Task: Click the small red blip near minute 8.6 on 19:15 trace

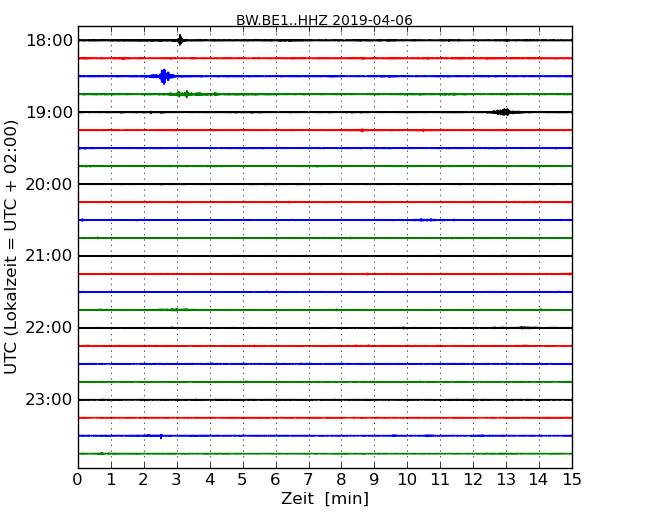Action: point(362,130)
